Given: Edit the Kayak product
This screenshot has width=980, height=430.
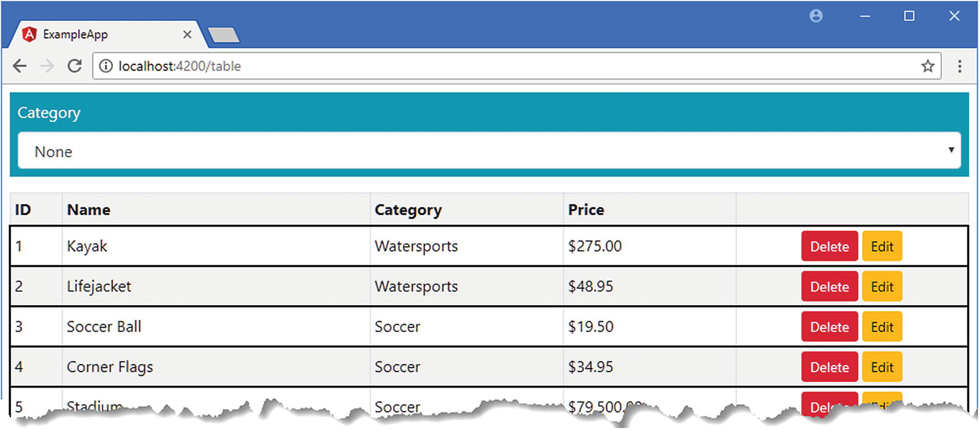Looking at the screenshot, I should coord(882,247).
